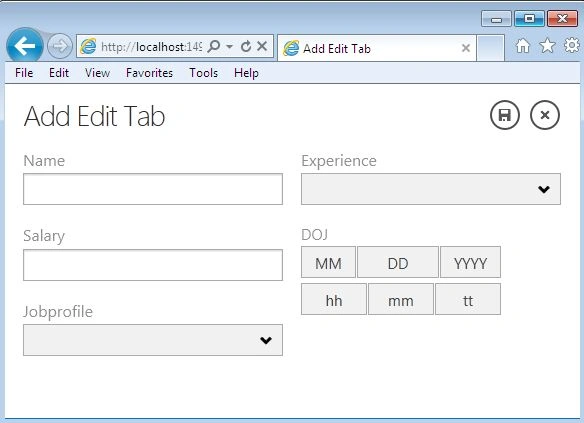Click the Salary label
This screenshot has height=423, width=584.
[44, 236]
